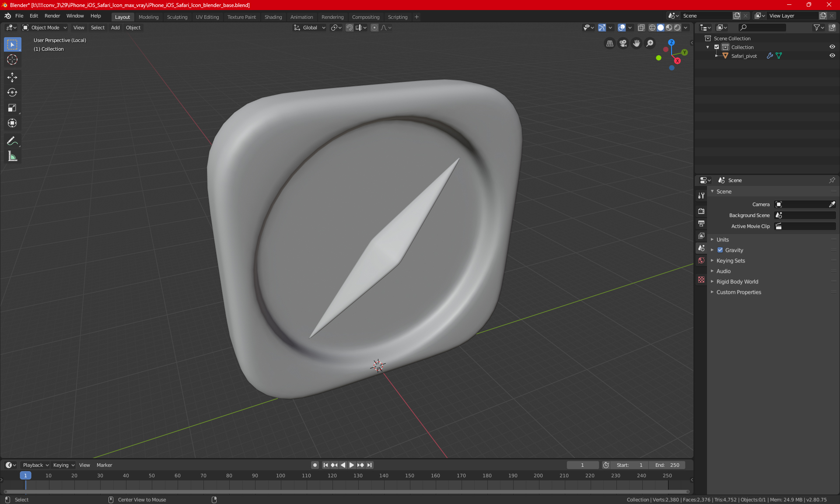Hide Safari_pivot object in outliner

tap(832, 56)
